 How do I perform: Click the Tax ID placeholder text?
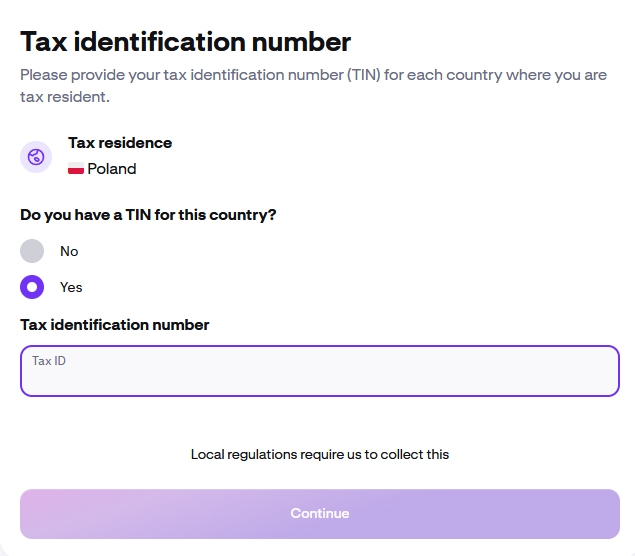pos(49,361)
